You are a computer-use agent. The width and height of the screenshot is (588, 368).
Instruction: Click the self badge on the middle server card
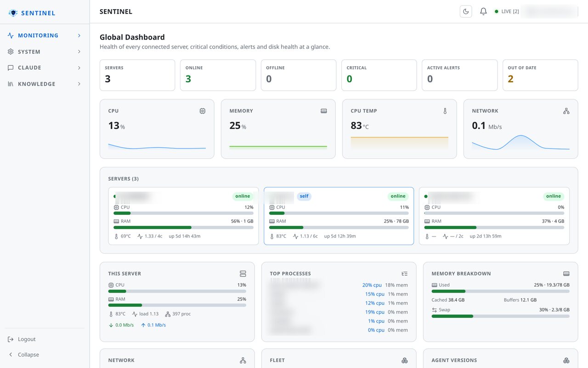coord(304,196)
